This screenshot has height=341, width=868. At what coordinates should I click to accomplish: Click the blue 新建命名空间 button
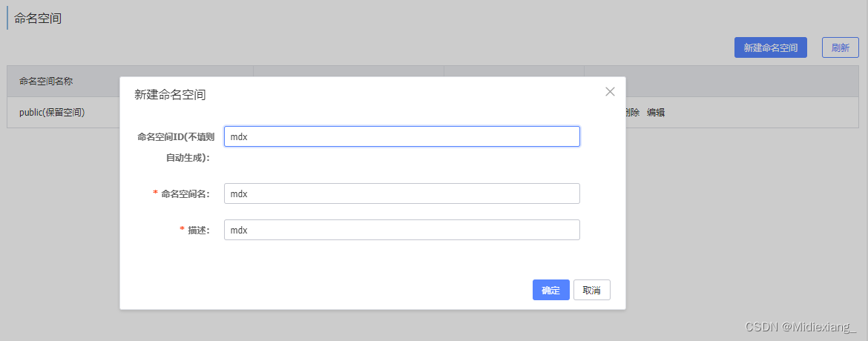point(770,47)
